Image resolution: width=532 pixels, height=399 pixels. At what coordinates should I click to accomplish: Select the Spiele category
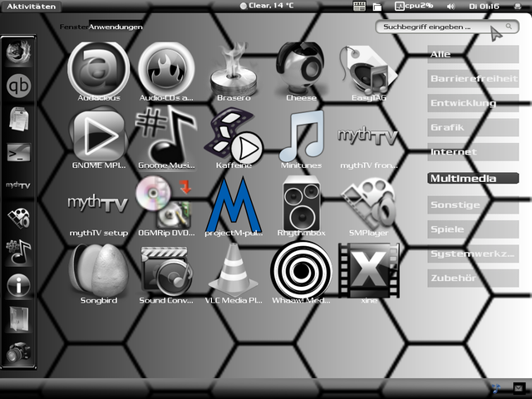tap(473, 229)
